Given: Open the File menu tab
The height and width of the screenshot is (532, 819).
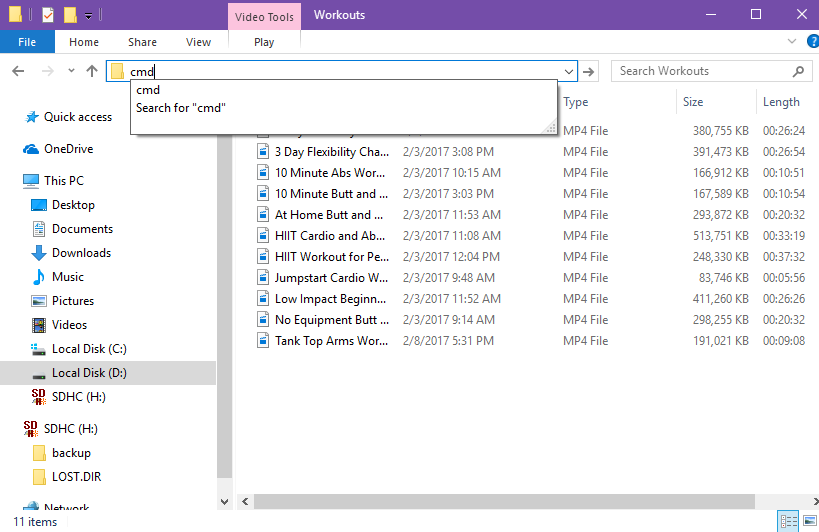Looking at the screenshot, I should (27, 42).
